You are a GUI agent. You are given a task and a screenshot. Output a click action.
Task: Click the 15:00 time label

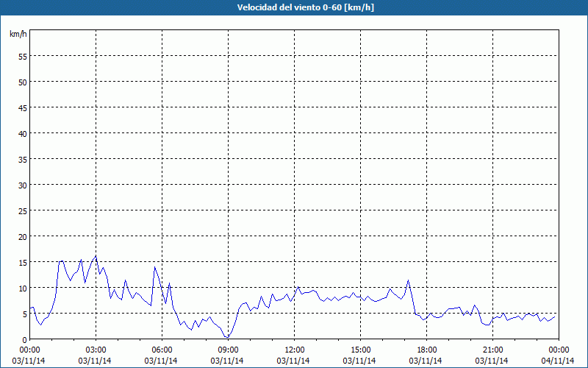pyautogui.click(x=360, y=350)
